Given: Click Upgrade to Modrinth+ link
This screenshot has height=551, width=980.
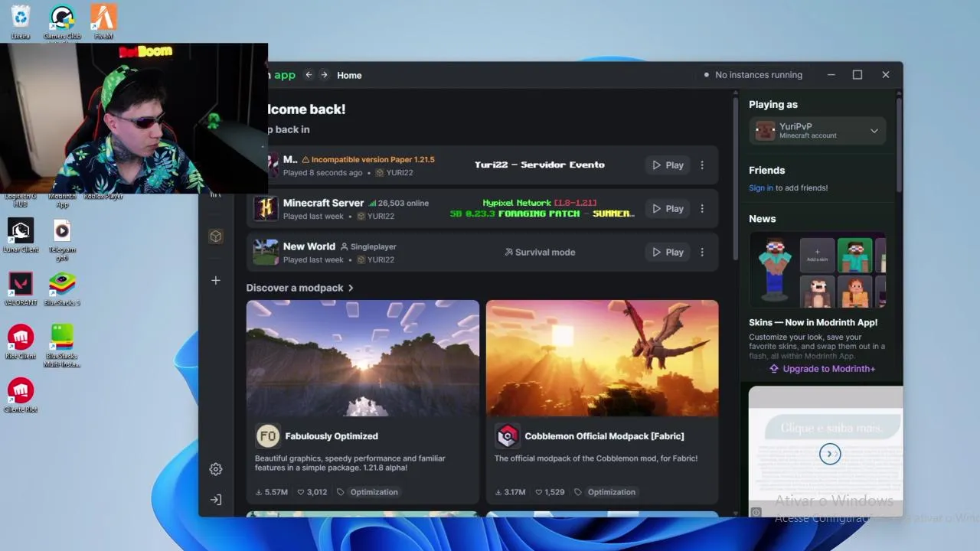Looking at the screenshot, I should 822,369.
